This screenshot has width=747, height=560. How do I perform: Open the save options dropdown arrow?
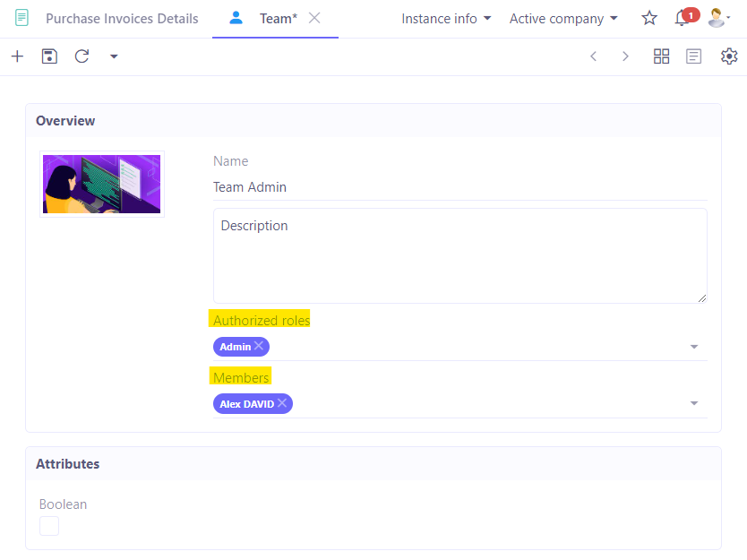113,56
